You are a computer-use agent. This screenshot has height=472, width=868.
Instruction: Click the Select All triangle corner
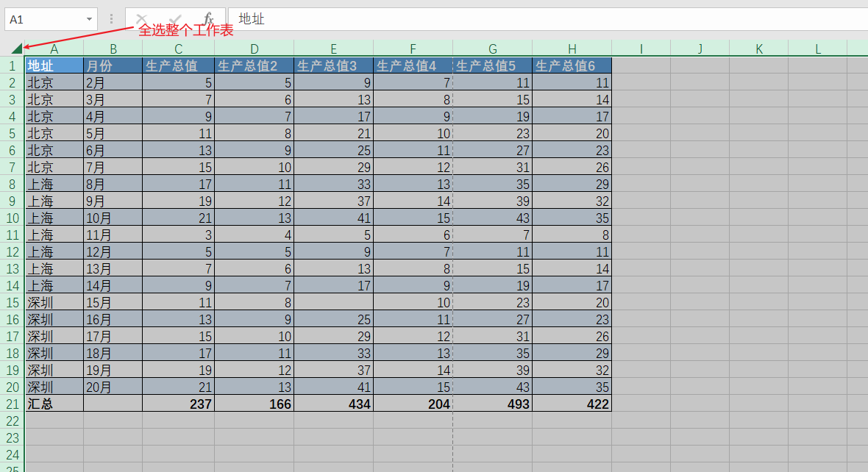pos(17,49)
